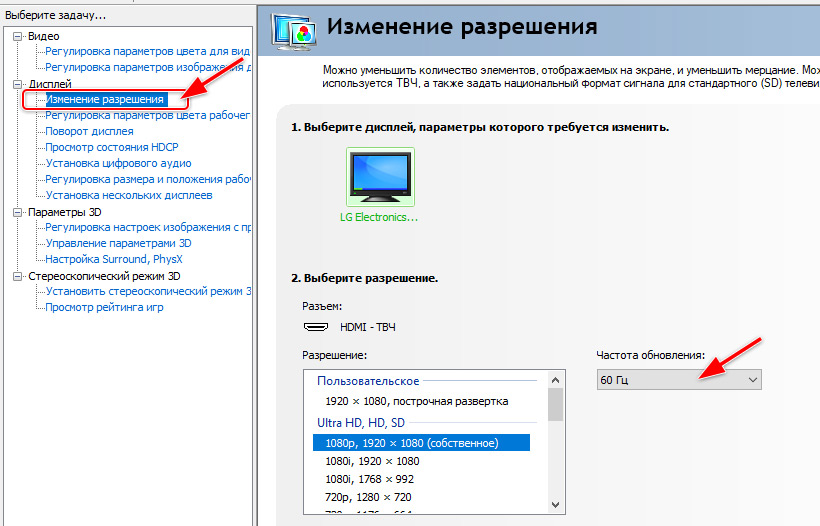Collapse the Видео tree section
The height and width of the screenshot is (526, 820).
[x=18, y=36]
